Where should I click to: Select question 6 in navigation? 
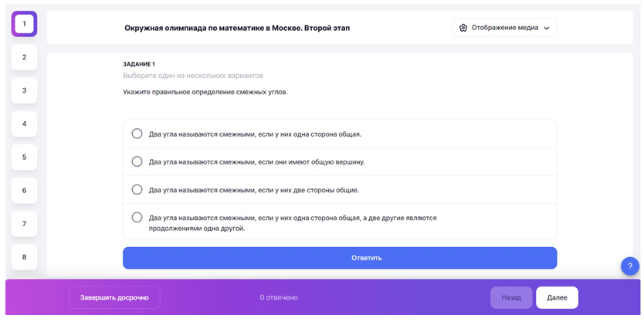coord(24,190)
